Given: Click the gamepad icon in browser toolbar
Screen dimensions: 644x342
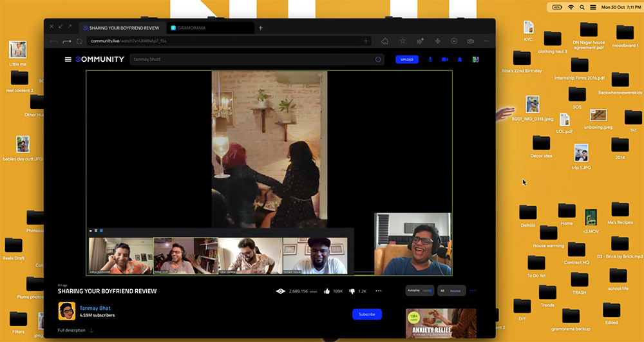Looking at the screenshot, I should [470, 41].
